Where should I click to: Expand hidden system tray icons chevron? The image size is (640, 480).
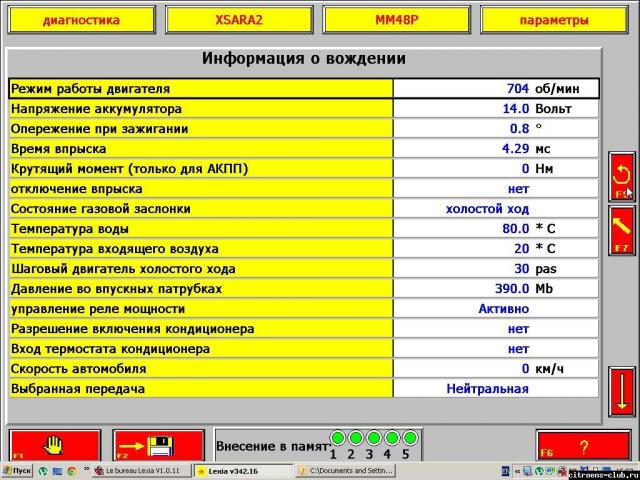[x=517, y=472]
